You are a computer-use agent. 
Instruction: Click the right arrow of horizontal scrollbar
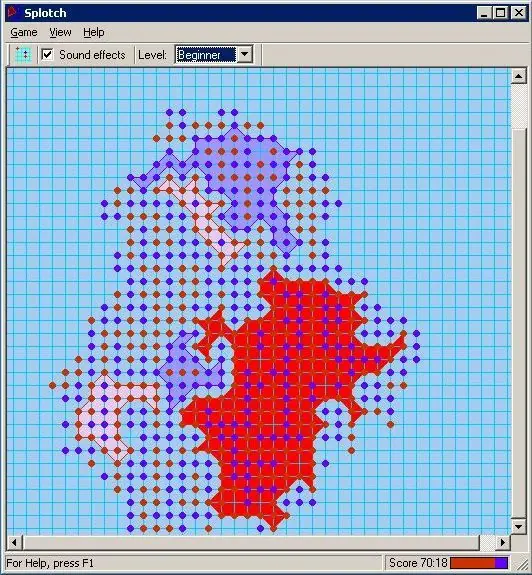503,542
